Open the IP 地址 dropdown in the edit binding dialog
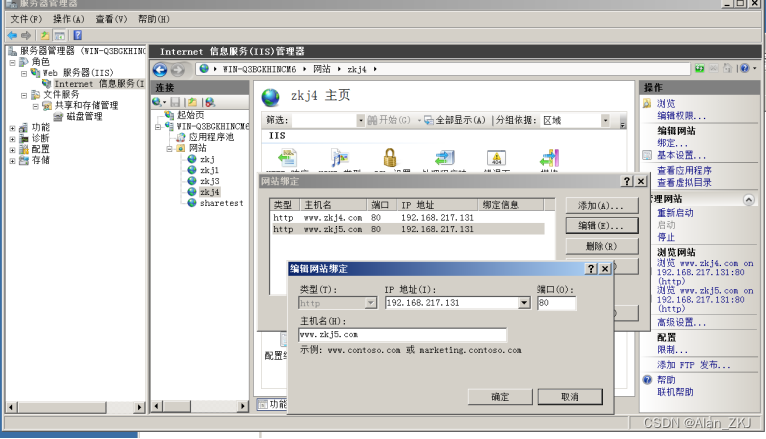The height and width of the screenshot is (439, 766). [x=524, y=303]
